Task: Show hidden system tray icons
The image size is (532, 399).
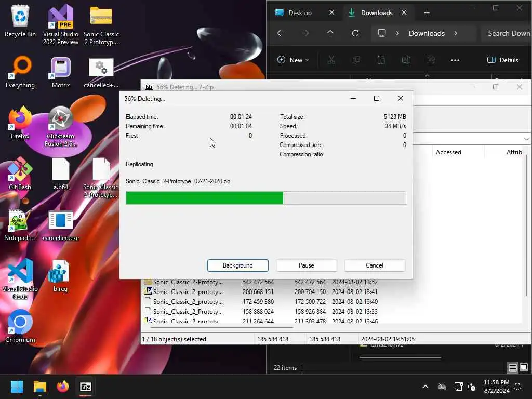Action: tap(425, 387)
